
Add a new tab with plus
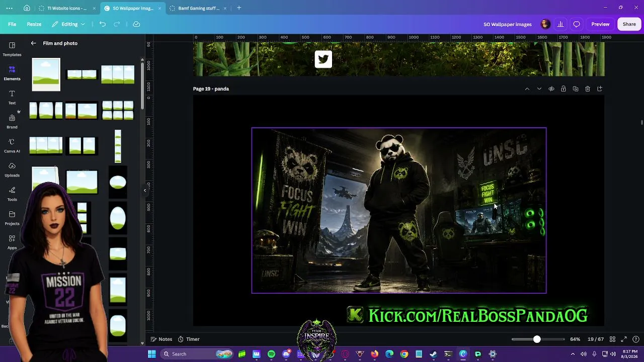(x=239, y=8)
